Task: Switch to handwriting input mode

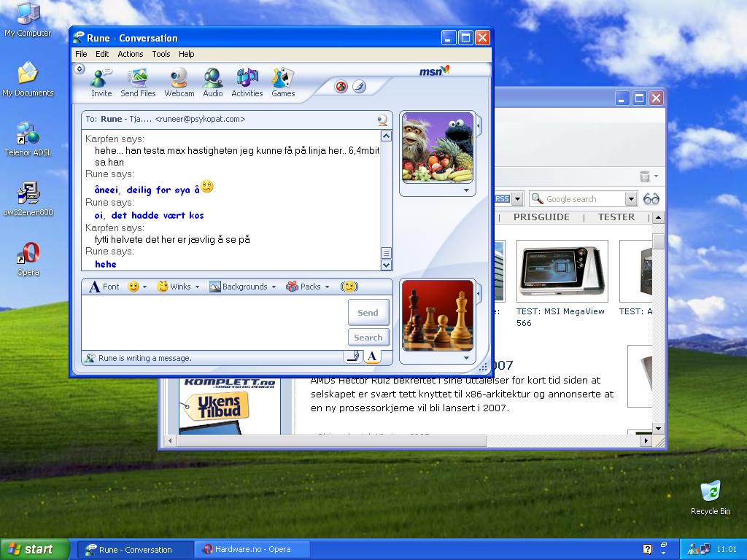Action: click(x=353, y=357)
